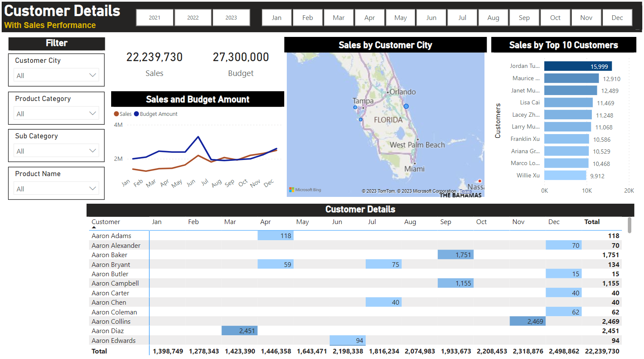Click Aaron Baker's September sales cell
The image size is (644, 359).
455,255
